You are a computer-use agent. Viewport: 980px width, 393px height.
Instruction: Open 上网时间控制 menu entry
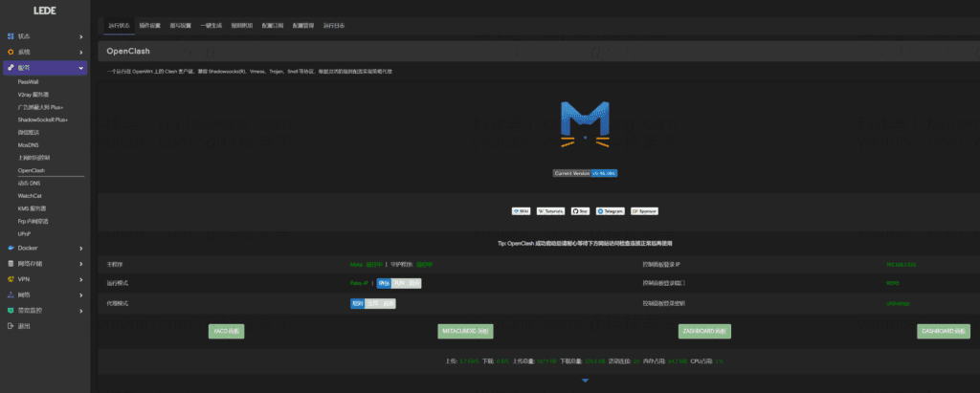point(33,158)
